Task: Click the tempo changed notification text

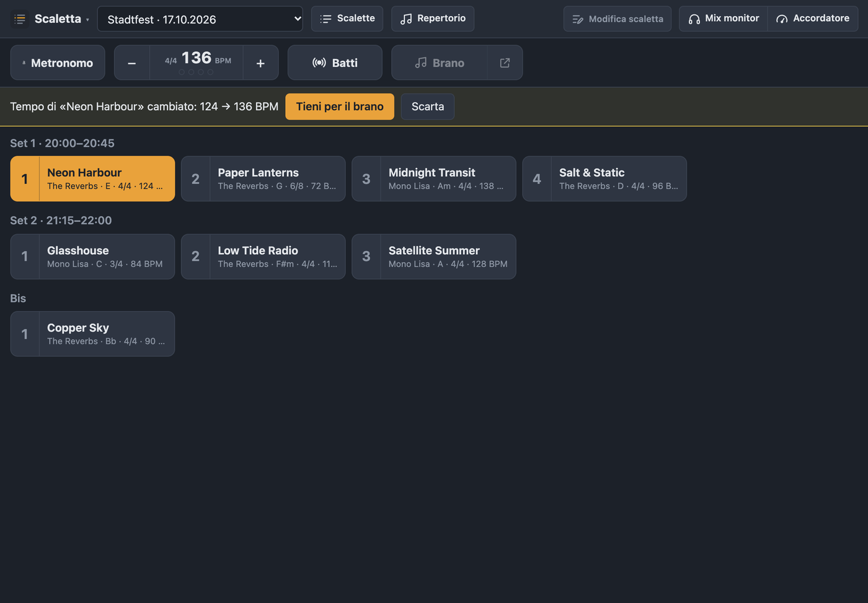Action: click(x=144, y=107)
